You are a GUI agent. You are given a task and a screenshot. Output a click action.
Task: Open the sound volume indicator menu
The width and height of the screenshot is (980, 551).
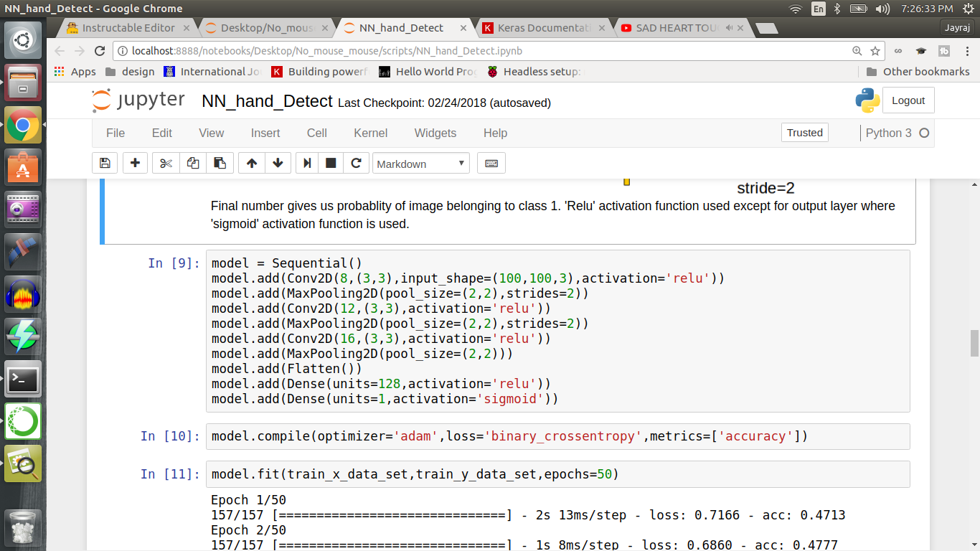coord(884,9)
